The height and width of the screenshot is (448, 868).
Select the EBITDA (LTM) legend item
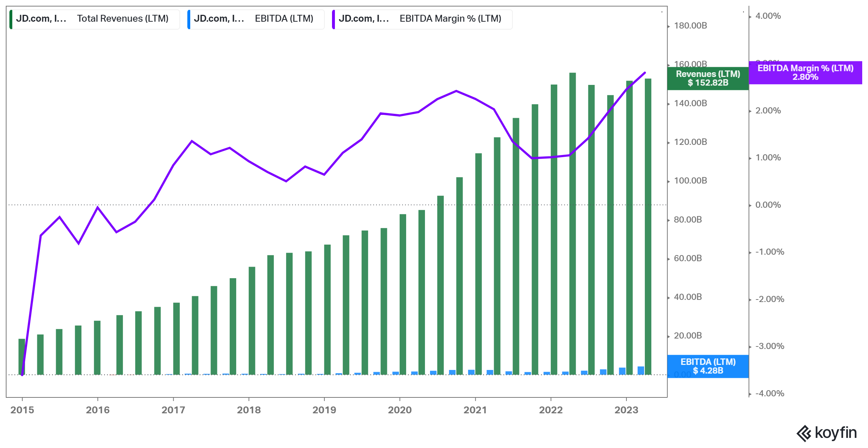tap(284, 19)
